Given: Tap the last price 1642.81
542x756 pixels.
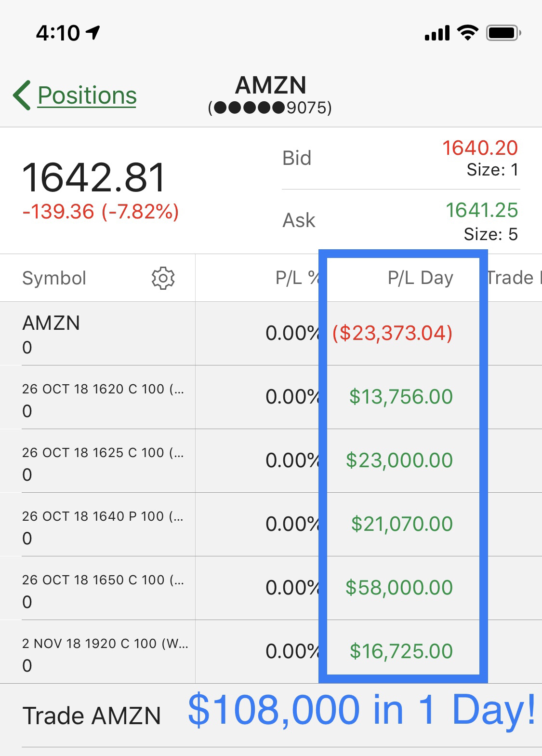Looking at the screenshot, I should 94,177.
